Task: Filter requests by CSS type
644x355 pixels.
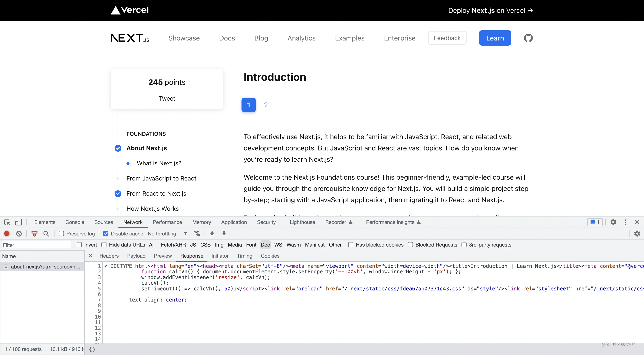Action: 205,245
